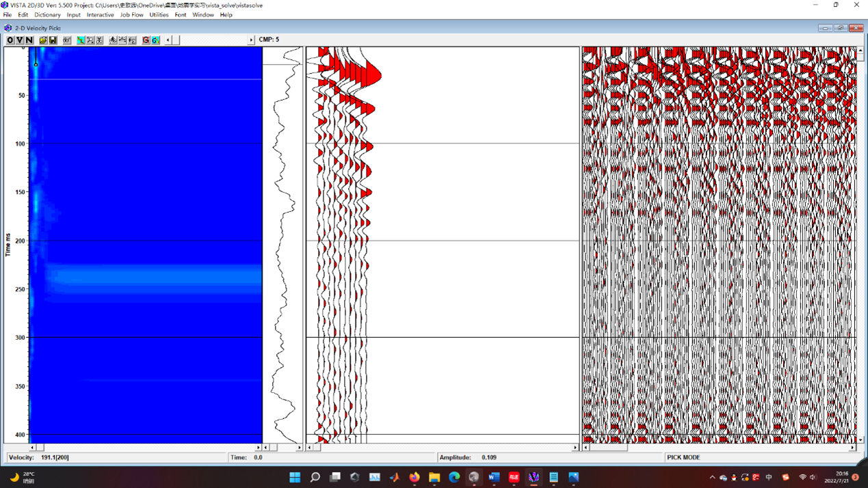The image size is (868, 488).
Task: Click a velocity point at 200 ms in semblance panel
Action: point(137,241)
